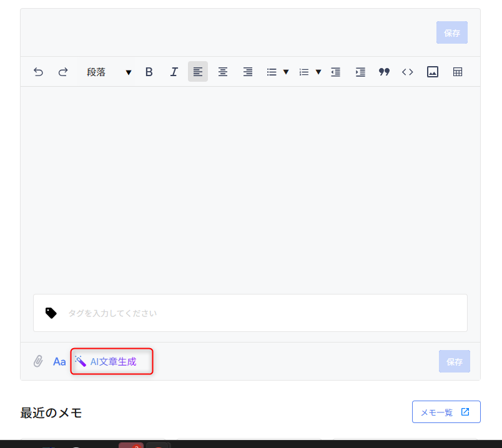Insert a table into the memo
Viewport: 502px width, 448px height.
[458, 72]
